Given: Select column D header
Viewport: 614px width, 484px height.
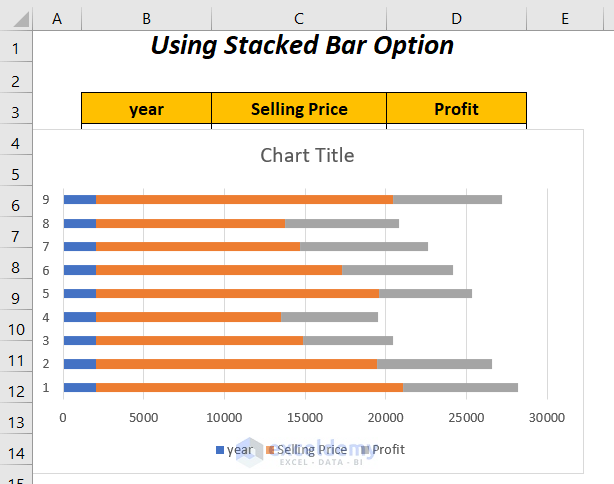Looking at the screenshot, I should (x=456, y=17).
